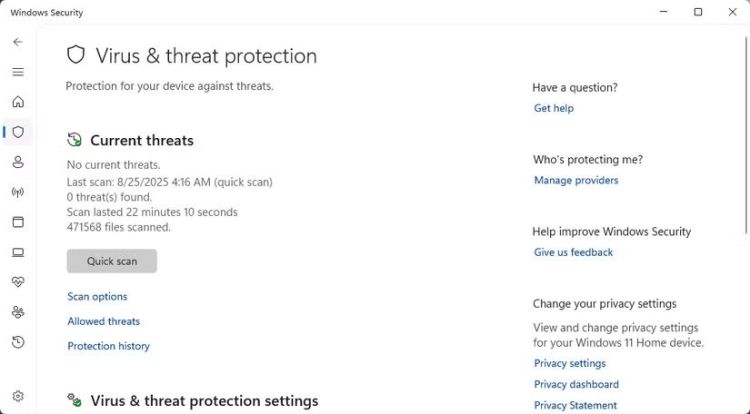Go to Home in sidebar
The image size is (750, 414).
tap(18, 102)
